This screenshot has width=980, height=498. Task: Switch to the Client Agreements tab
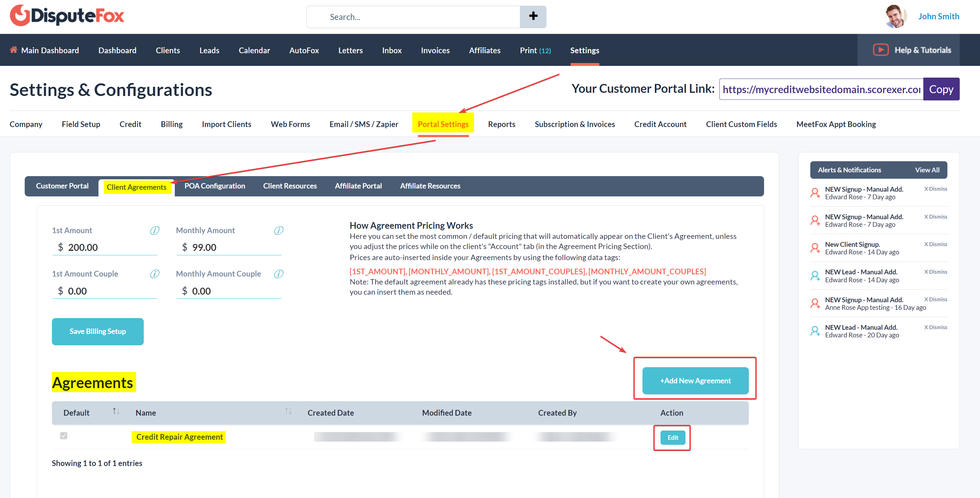[136, 187]
